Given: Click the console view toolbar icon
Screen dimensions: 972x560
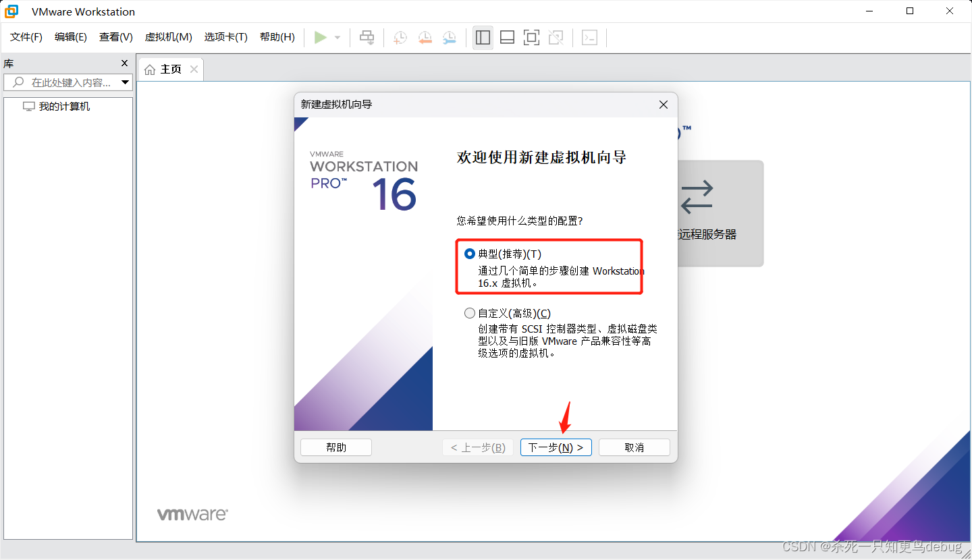Looking at the screenshot, I should tap(590, 38).
